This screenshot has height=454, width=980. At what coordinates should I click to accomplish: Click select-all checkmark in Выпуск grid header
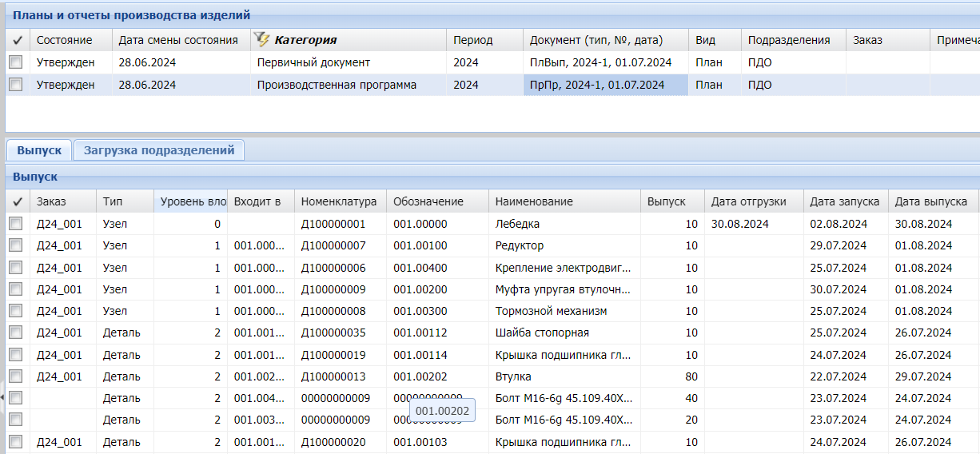[17, 201]
